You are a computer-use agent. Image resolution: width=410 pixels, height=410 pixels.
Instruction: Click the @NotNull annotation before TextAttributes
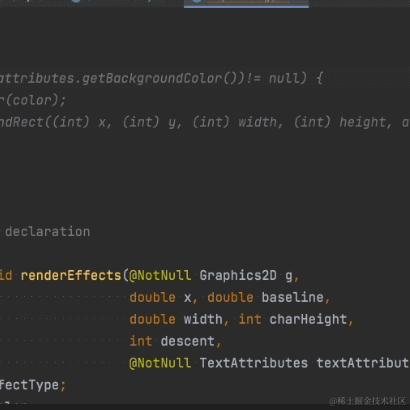(160, 363)
